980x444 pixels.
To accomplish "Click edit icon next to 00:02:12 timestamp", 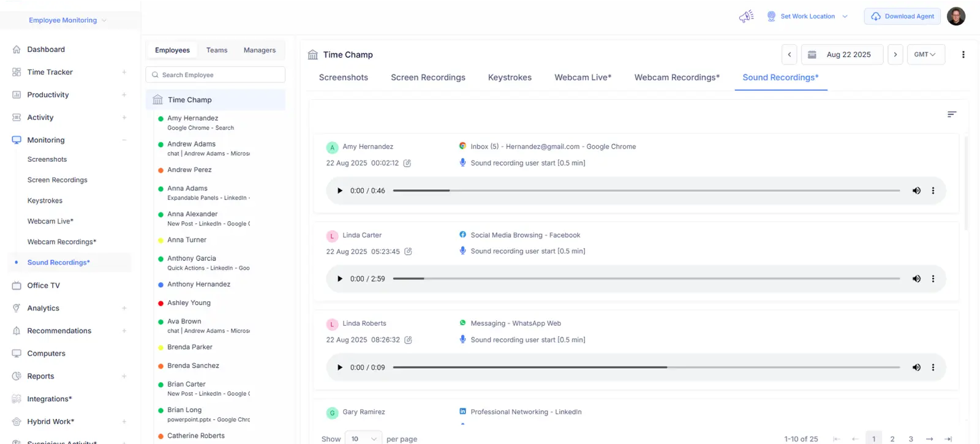I will point(407,164).
